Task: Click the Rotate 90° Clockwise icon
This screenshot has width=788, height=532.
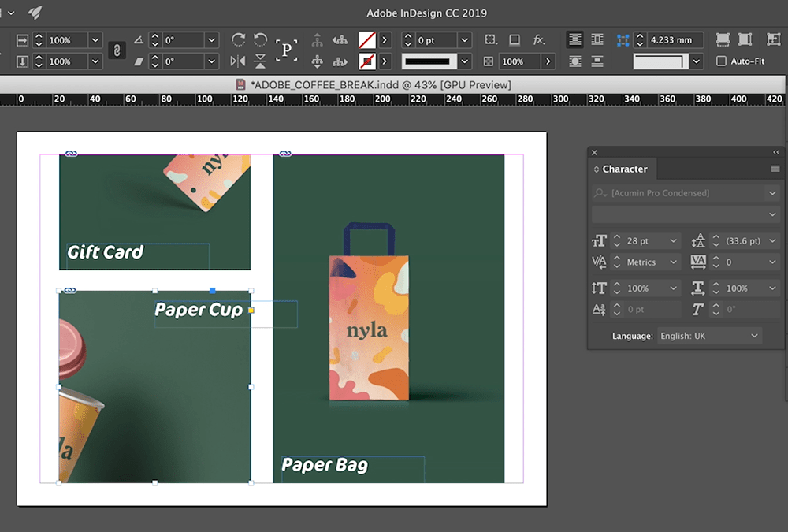Action: [x=239, y=39]
